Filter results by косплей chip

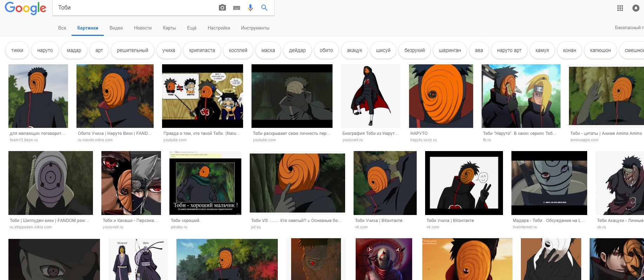click(238, 50)
